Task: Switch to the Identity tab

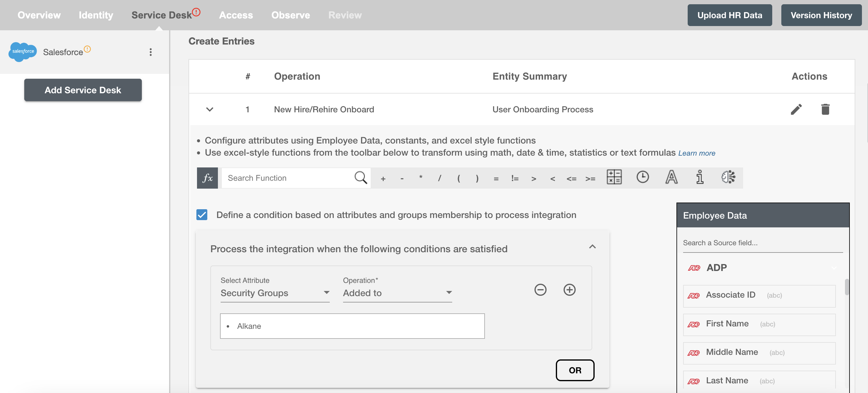Action: [96, 15]
